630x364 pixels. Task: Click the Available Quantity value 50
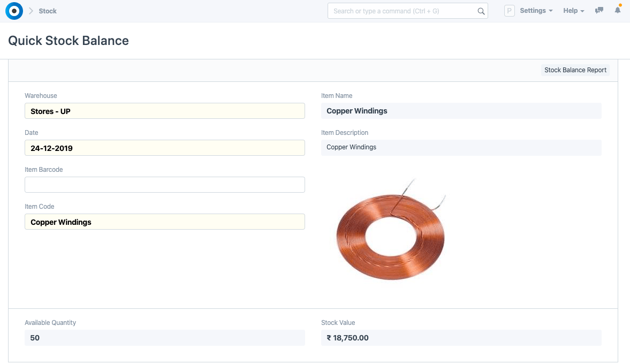click(164, 338)
